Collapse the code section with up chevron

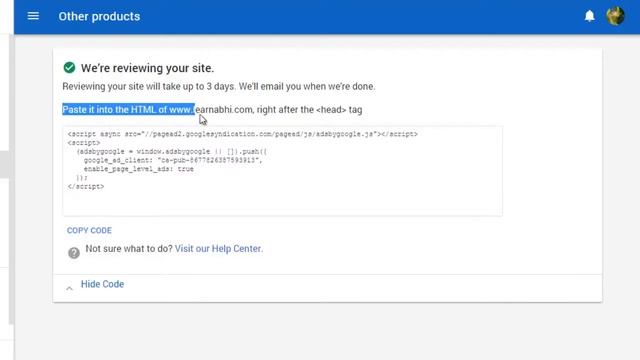coord(69,288)
